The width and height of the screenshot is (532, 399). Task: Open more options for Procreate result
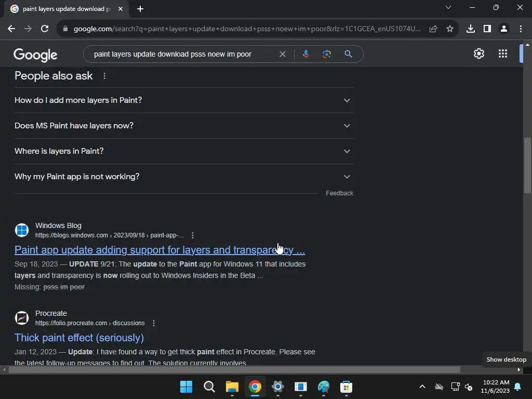154,323
